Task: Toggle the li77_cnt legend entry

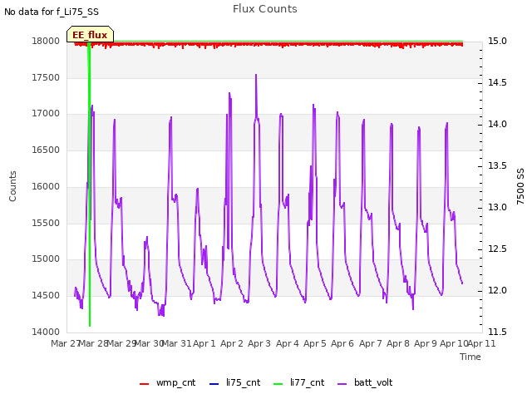Action: click(299, 383)
